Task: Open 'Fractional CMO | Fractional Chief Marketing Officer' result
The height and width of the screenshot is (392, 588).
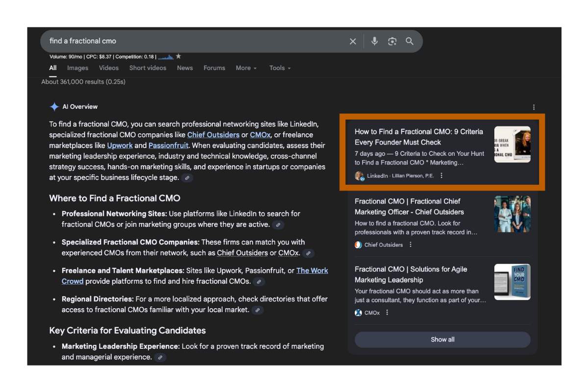Action: [410, 207]
